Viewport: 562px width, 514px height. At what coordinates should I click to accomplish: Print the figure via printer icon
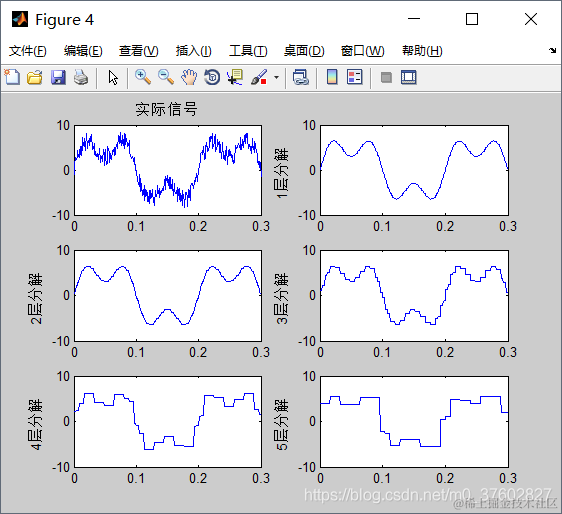coord(81,77)
